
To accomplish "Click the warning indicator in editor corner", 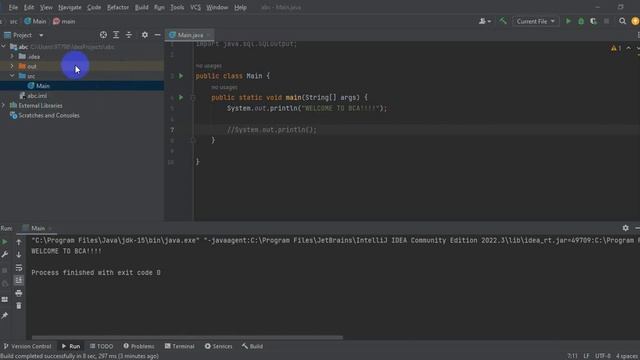I will point(616,48).
